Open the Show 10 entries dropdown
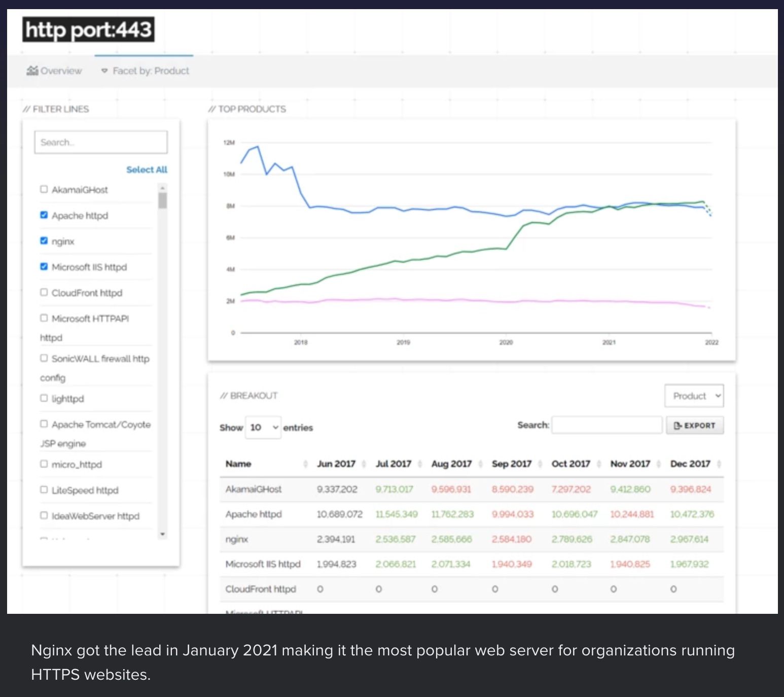Image resolution: width=784 pixels, height=697 pixels. (x=263, y=428)
